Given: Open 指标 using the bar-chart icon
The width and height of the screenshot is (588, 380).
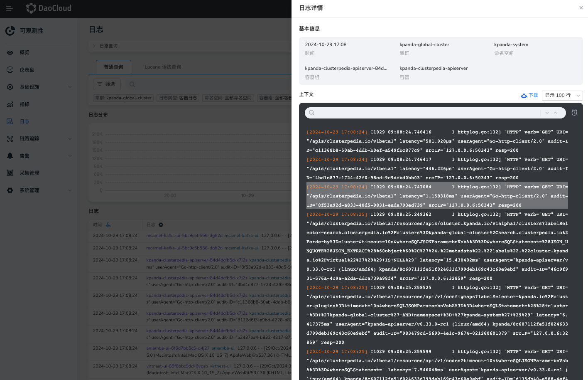Looking at the screenshot, I should point(10,104).
